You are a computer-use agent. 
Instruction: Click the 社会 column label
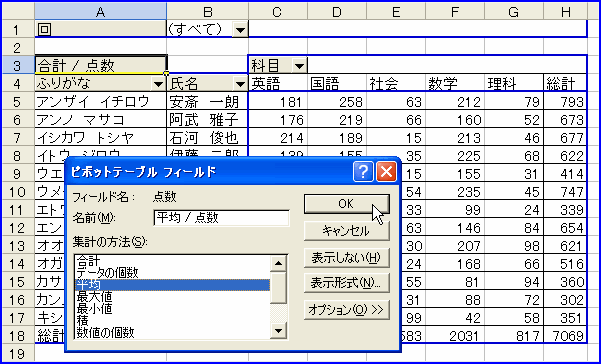[396, 84]
